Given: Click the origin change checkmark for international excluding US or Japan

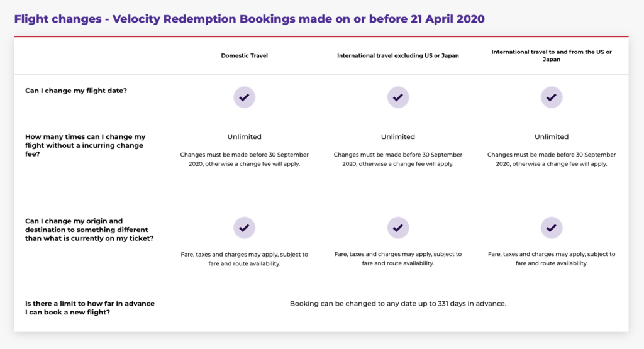Looking at the screenshot, I should (398, 228).
